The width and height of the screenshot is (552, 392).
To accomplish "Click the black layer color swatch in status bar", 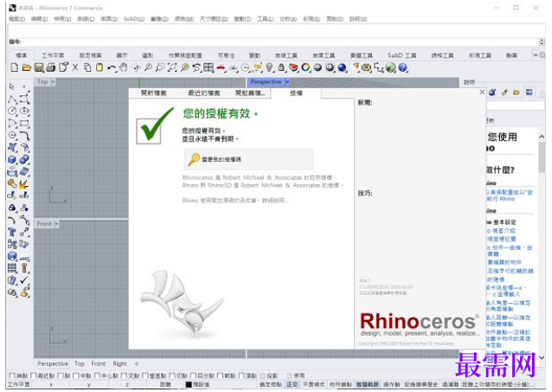I will [x=189, y=384].
